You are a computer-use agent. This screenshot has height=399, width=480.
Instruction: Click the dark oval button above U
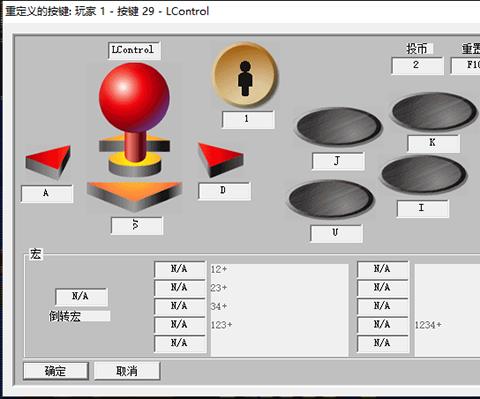[x=331, y=199]
